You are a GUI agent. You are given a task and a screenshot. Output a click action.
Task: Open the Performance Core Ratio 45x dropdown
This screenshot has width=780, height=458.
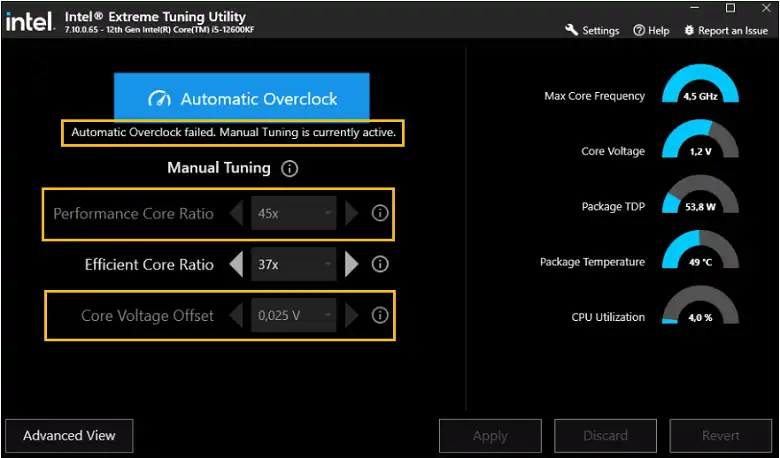[293, 213]
